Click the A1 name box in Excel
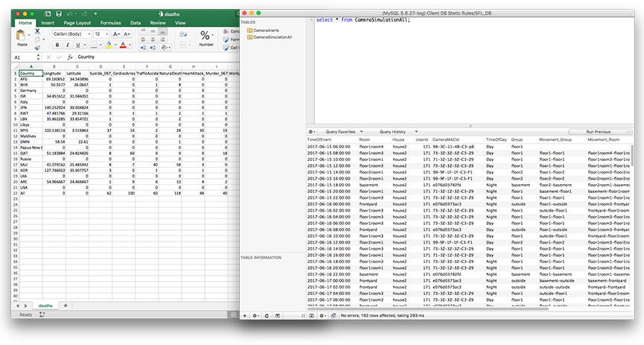Image resolution: width=644 pixels, height=345 pixels. 25,57
